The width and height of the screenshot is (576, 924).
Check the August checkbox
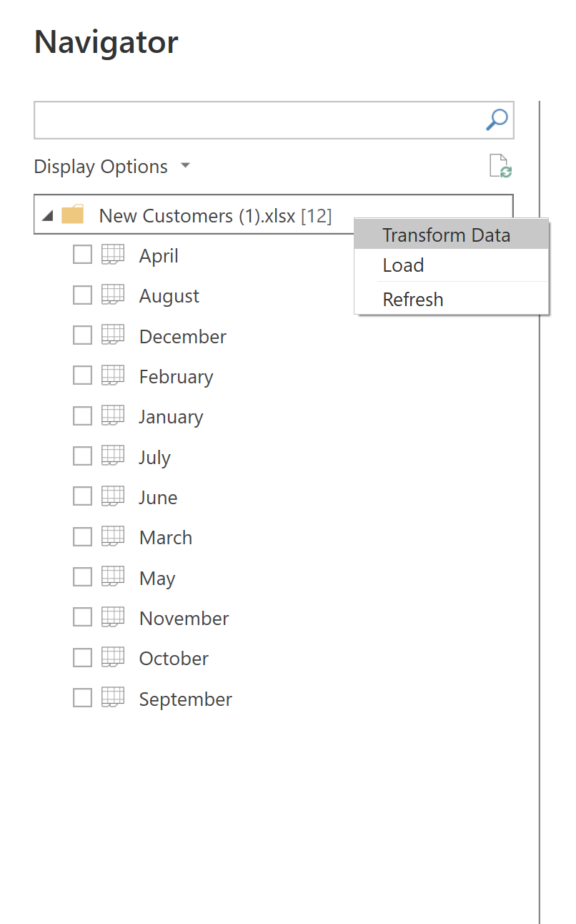pyautogui.click(x=83, y=295)
